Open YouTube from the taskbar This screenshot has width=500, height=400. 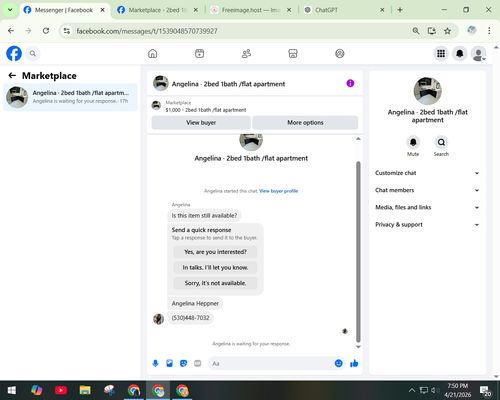pyautogui.click(x=61, y=390)
